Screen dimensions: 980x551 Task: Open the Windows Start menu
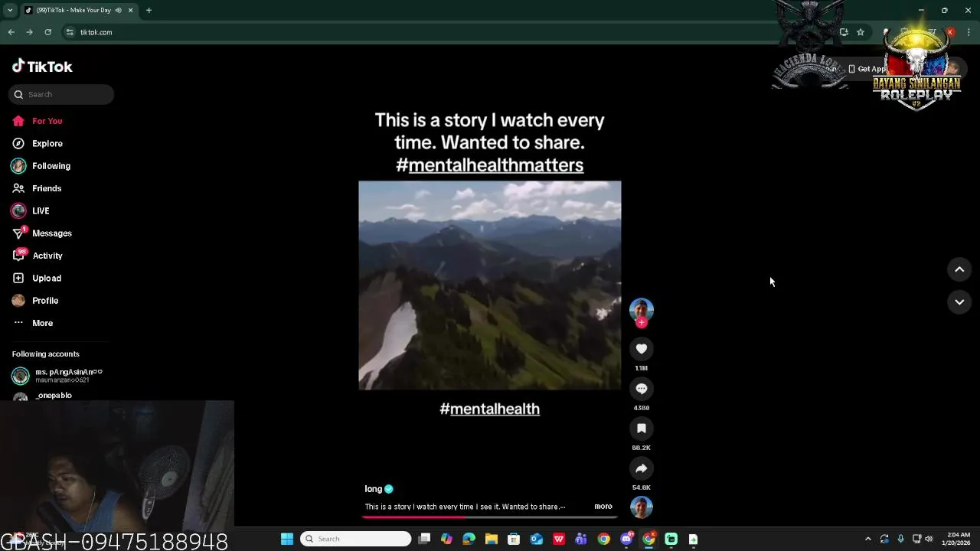[x=287, y=539]
